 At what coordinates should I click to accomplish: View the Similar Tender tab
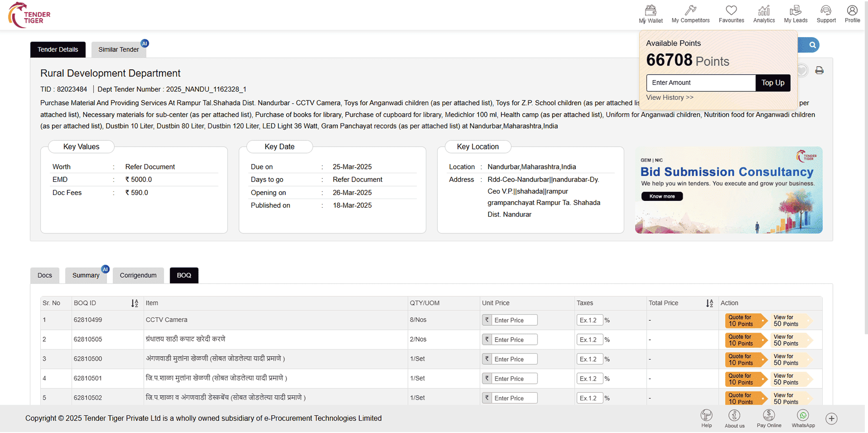click(x=118, y=49)
